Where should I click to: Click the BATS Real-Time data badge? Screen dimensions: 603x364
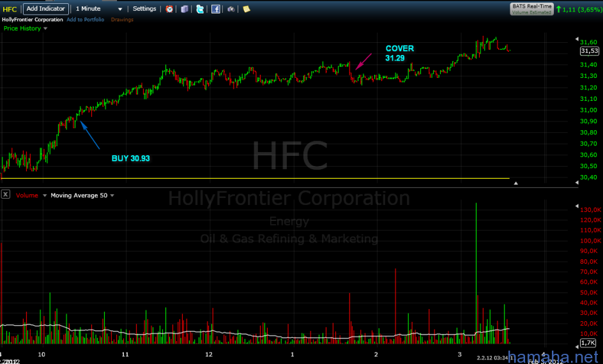pyautogui.click(x=531, y=8)
